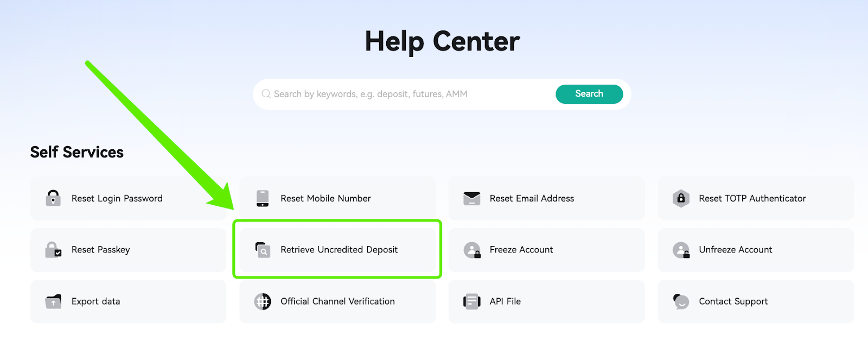Viewport: 868px width, 347px height.
Task: Click the Reset Passkey lock icon
Action: [x=53, y=250]
